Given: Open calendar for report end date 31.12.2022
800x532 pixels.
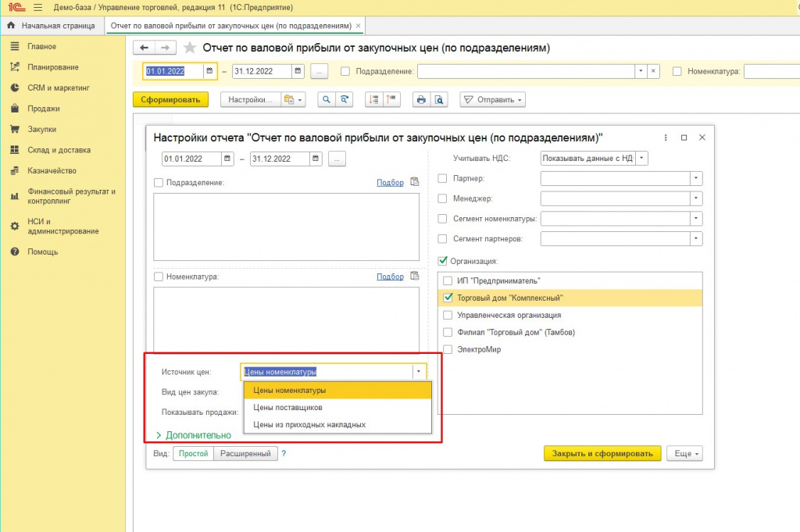Looking at the screenshot, I should point(298,71).
